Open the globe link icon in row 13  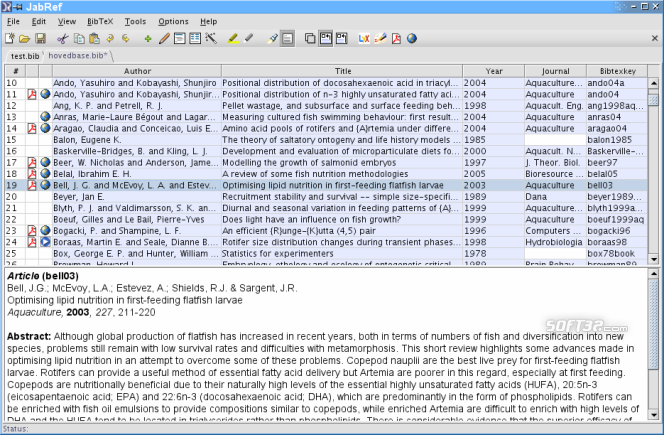click(45, 116)
